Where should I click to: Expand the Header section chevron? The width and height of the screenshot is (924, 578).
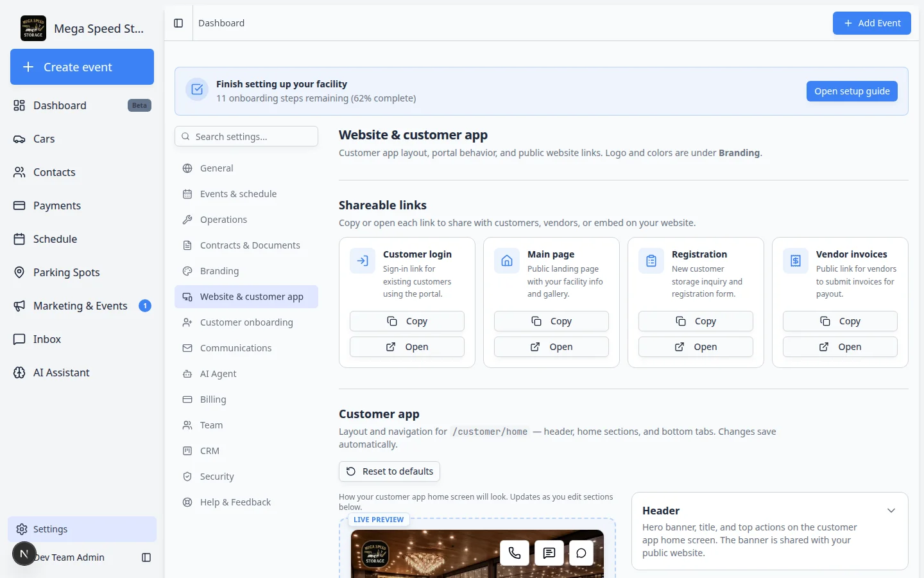click(x=891, y=511)
